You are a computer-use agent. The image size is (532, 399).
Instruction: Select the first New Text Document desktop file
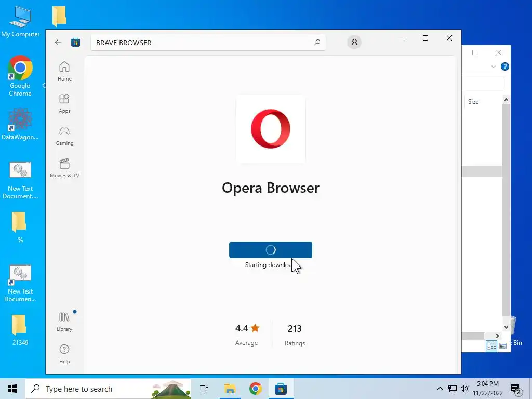pyautogui.click(x=20, y=180)
